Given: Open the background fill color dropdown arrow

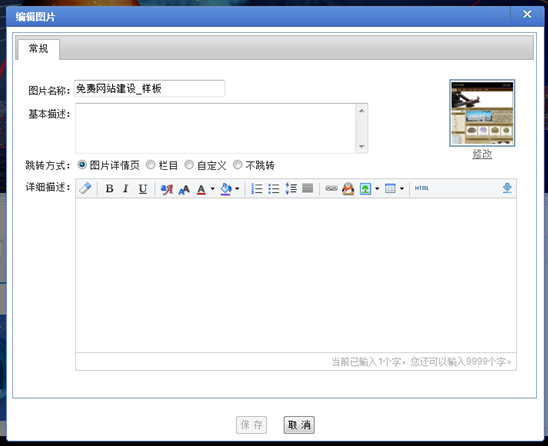Looking at the screenshot, I should (237, 189).
